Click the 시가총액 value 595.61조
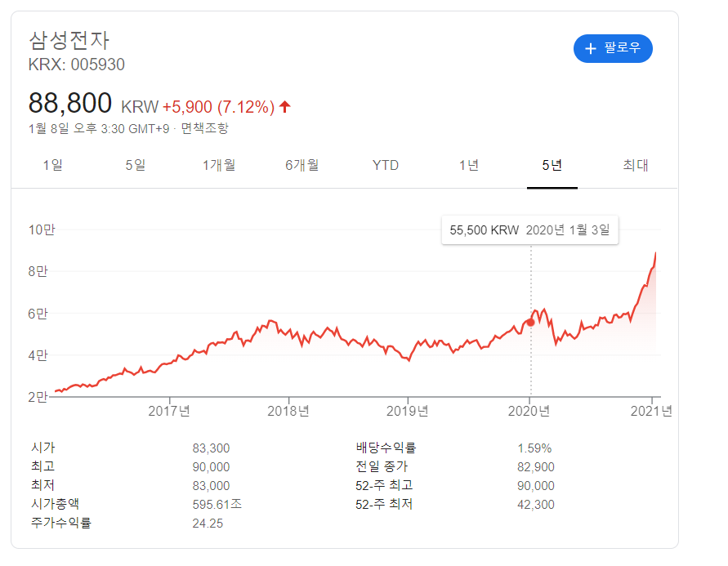 217,504
